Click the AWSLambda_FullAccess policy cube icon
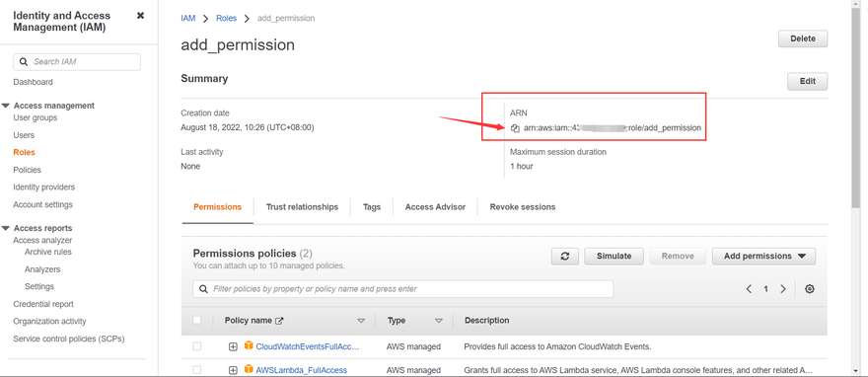868x377 pixels. (x=248, y=369)
